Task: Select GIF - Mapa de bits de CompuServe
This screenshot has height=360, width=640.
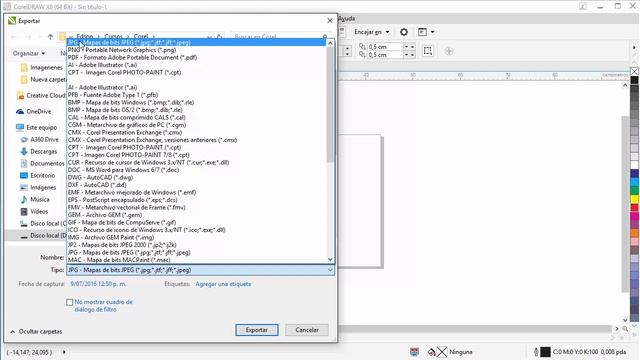Action: (122, 222)
